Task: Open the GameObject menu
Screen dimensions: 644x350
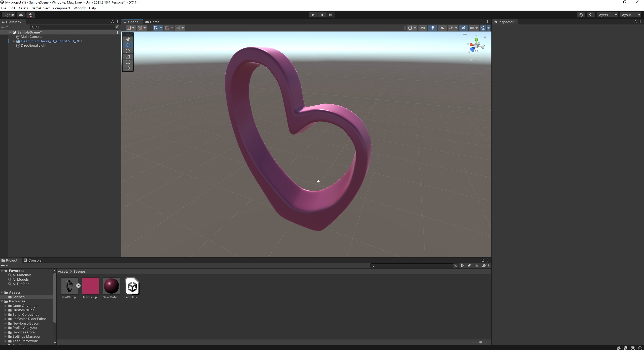Action: (40, 8)
